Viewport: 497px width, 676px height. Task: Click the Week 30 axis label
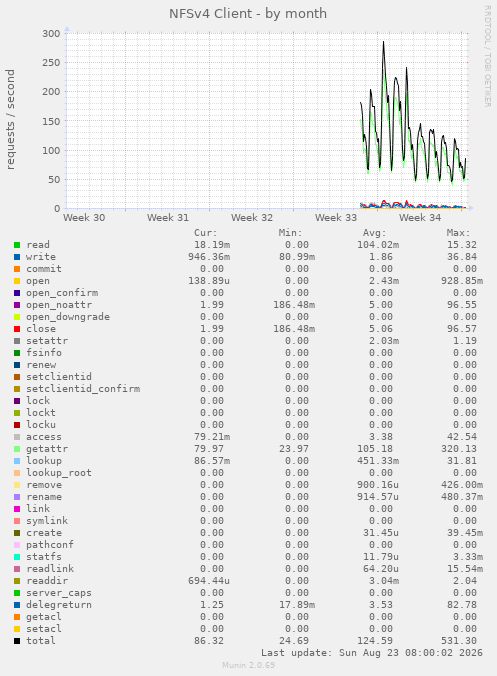84,218
